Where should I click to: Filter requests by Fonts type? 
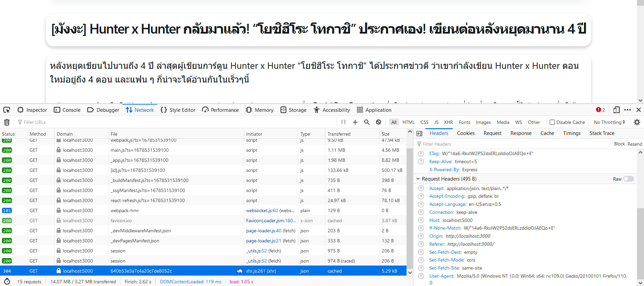pyautogui.click(x=465, y=122)
